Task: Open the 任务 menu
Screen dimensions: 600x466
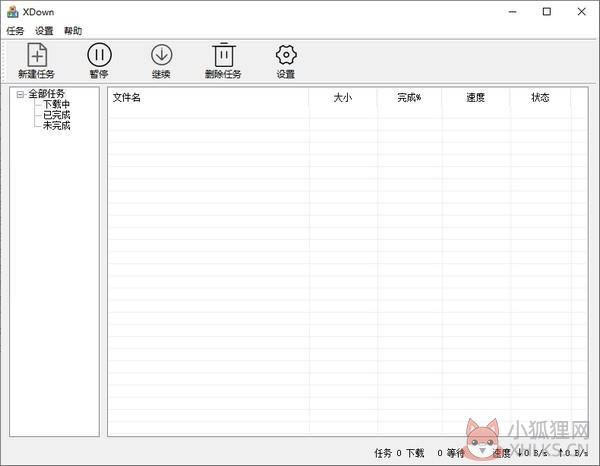Action: pos(15,31)
